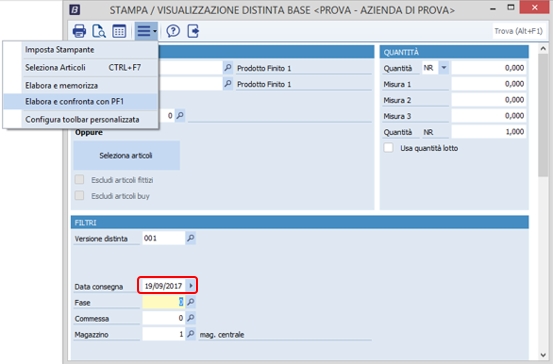Viewport: 553px width, 364px height.
Task: Click the Quantità field showing 1,000
Action: coord(489,132)
